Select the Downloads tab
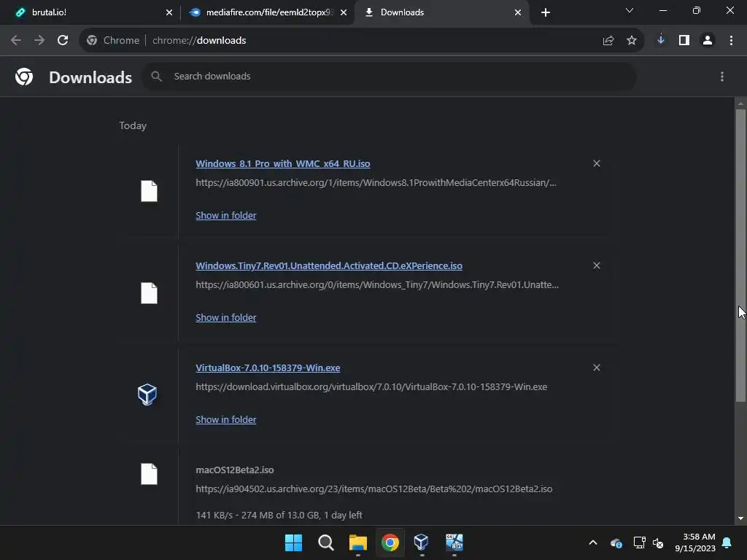This screenshot has height=560, width=747. click(441, 12)
